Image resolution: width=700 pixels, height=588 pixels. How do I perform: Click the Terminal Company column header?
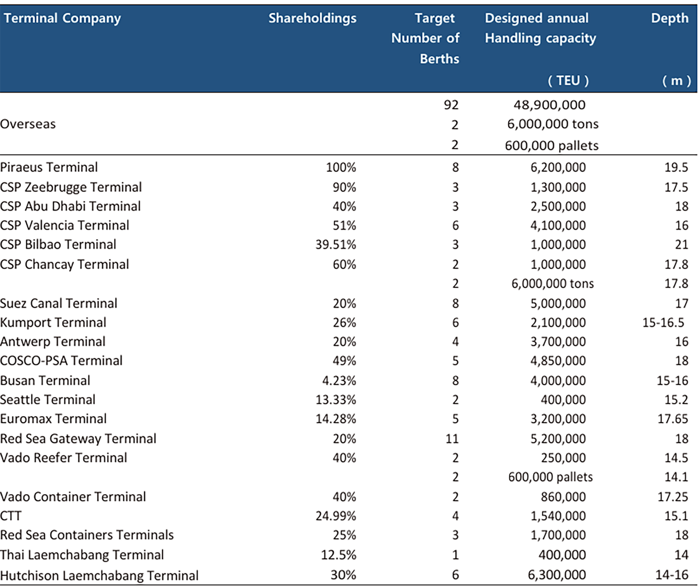coord(62,18)
